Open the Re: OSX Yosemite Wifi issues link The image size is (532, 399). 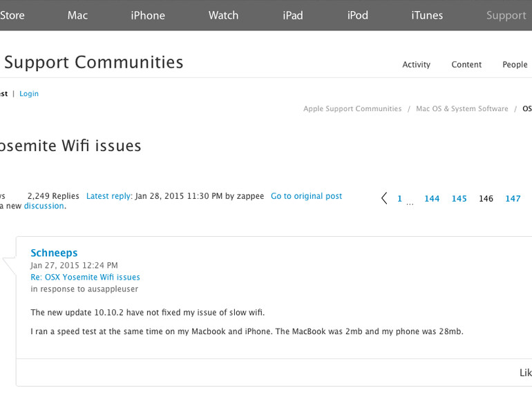[85, 278]
